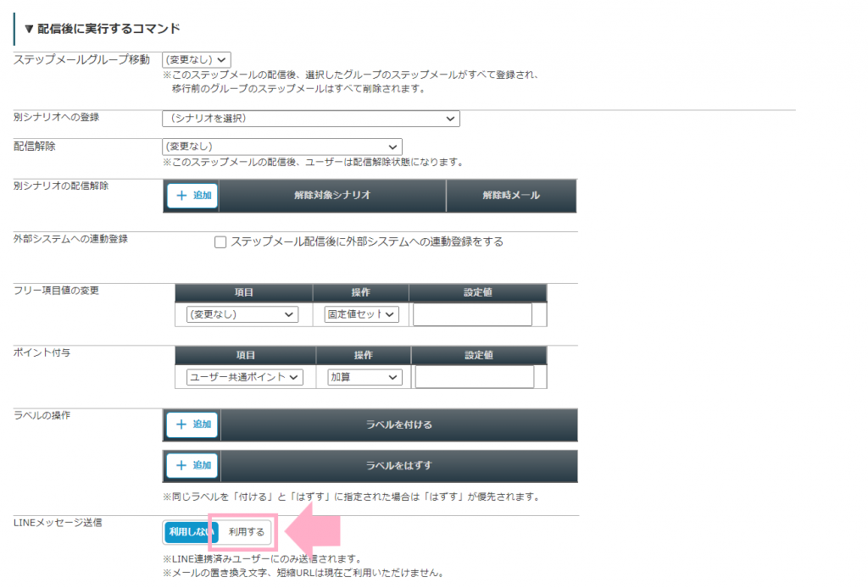Open フリー項目値の変更 項目 dropdown
The height and width of the screenshot is (588, 868).
pyautogui.click(x=242, y=314)
